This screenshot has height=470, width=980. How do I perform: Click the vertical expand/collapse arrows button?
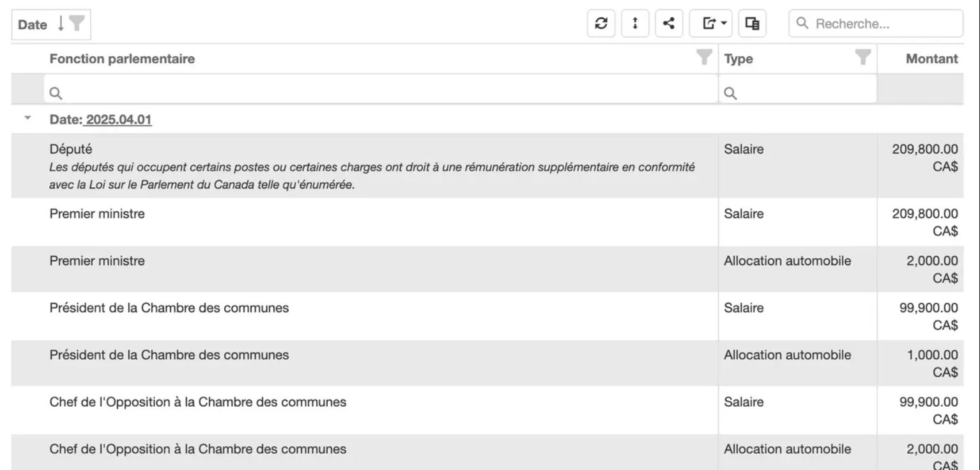[635, 24]
